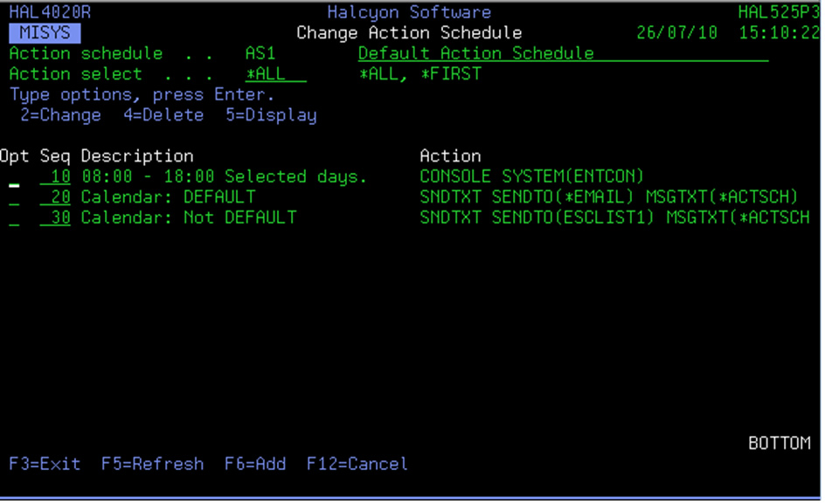
Task: Click the Opt field for sequence 30
Action: [x=14, y=218]
